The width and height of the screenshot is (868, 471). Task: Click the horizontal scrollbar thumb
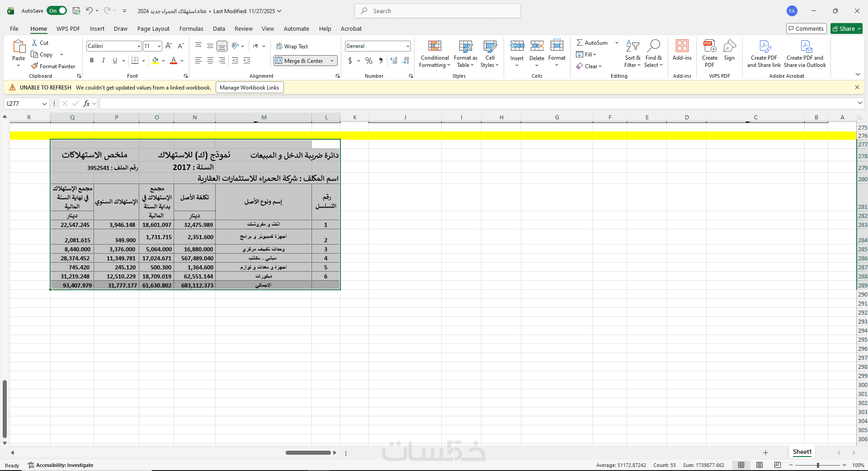308,452
